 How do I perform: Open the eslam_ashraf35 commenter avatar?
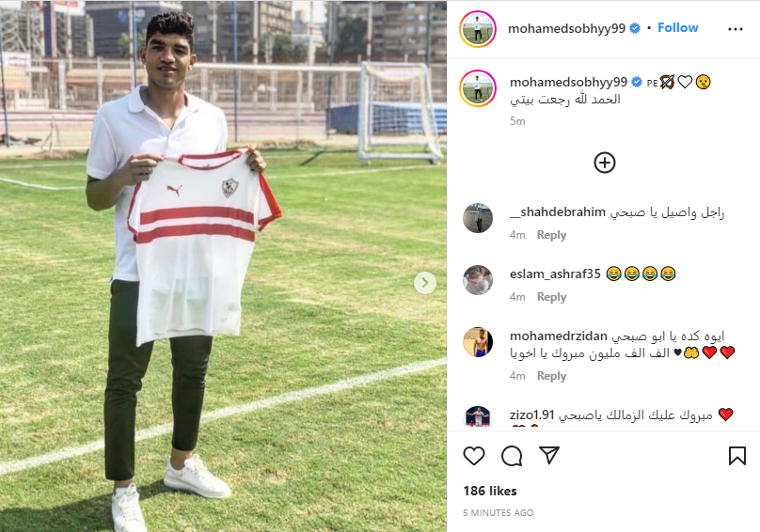[478, 280]
